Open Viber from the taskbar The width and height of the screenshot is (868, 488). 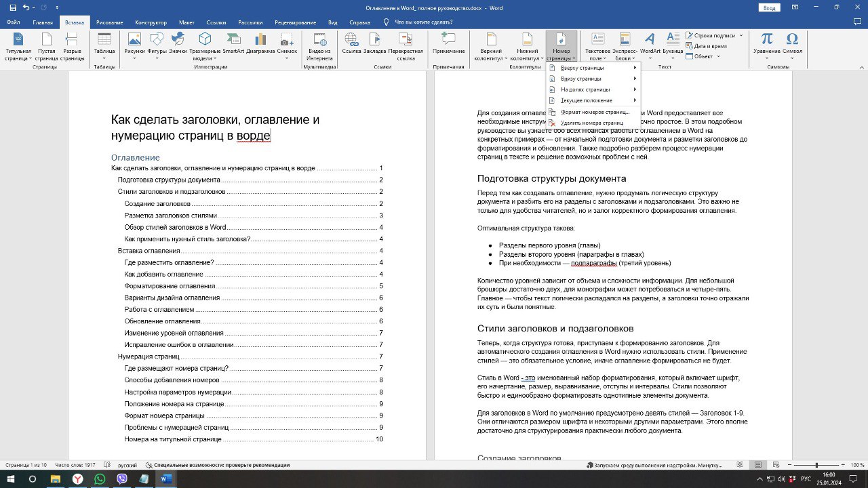pyautogui.click(x=122, y=479)
